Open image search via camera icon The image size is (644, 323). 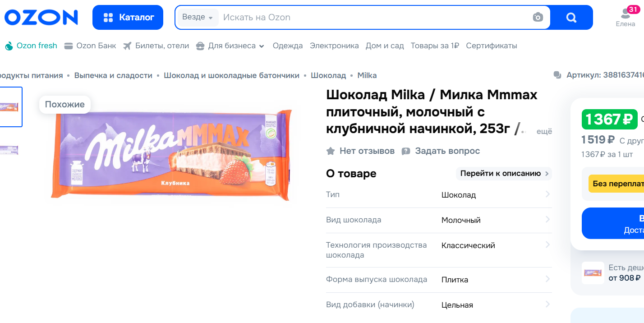[x=538, y=18]
